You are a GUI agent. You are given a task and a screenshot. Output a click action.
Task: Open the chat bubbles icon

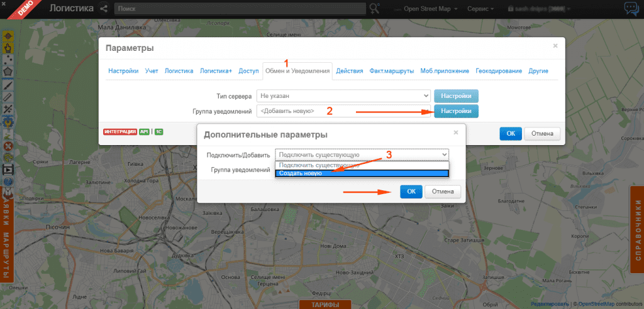click(631, 8)
